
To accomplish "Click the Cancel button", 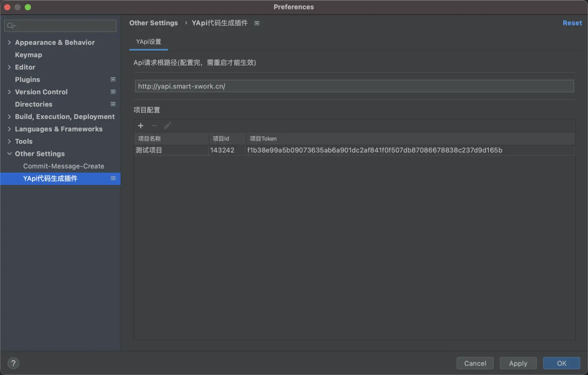I will click(475, 363).
